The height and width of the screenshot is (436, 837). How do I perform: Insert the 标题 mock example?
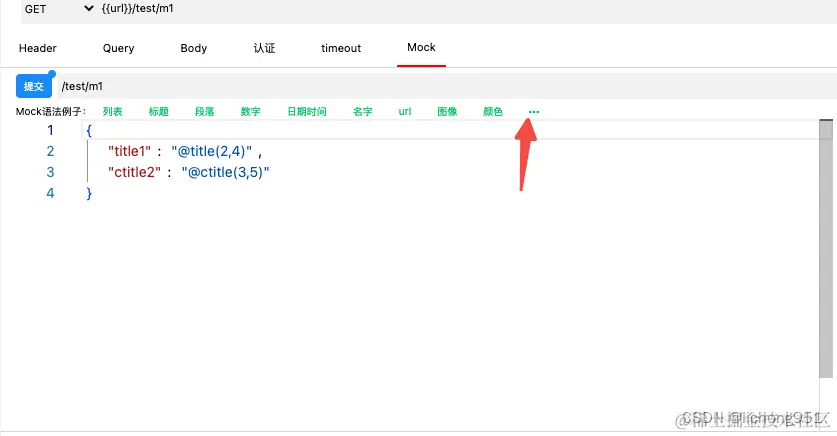(159, 112)
